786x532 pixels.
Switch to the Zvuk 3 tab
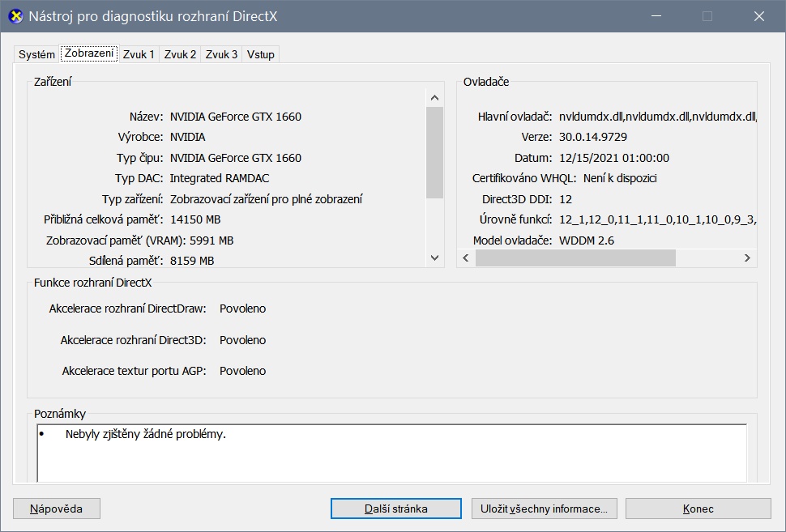pyautogui.click(x=221, y=54)
